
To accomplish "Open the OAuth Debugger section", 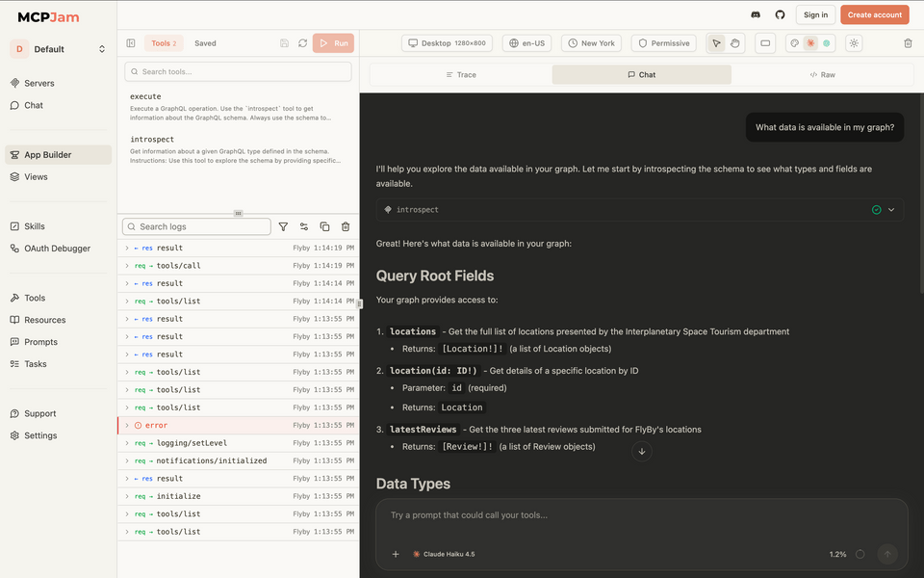I will tap(56, 248).
